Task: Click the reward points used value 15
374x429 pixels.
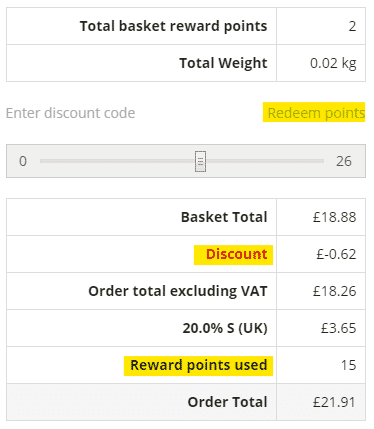Action: tap(348, 365)
